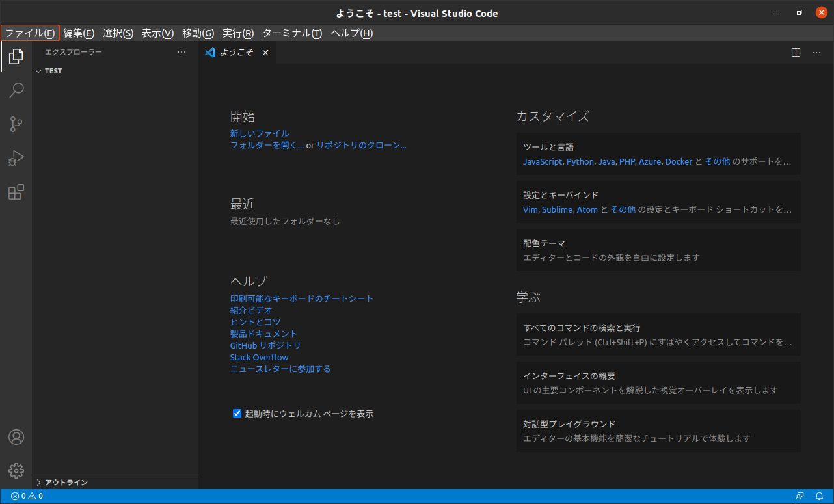
Task: Open the 配色テーマ card
Action: 658,250
